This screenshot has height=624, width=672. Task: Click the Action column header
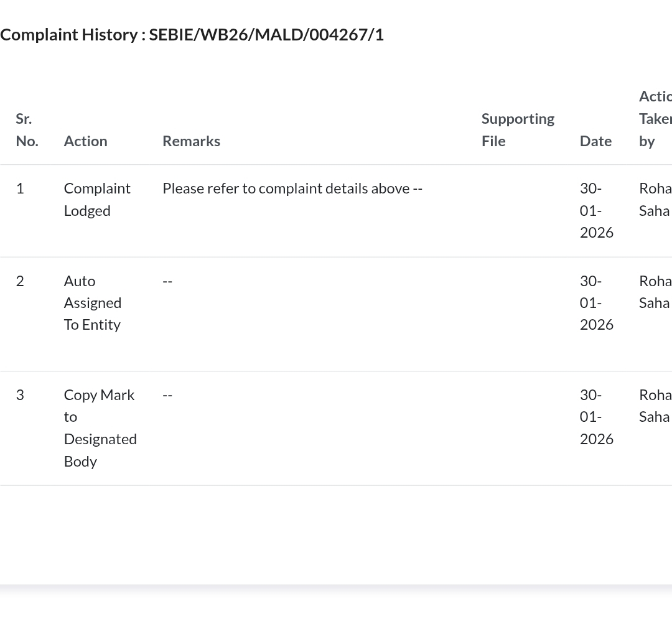85,141
